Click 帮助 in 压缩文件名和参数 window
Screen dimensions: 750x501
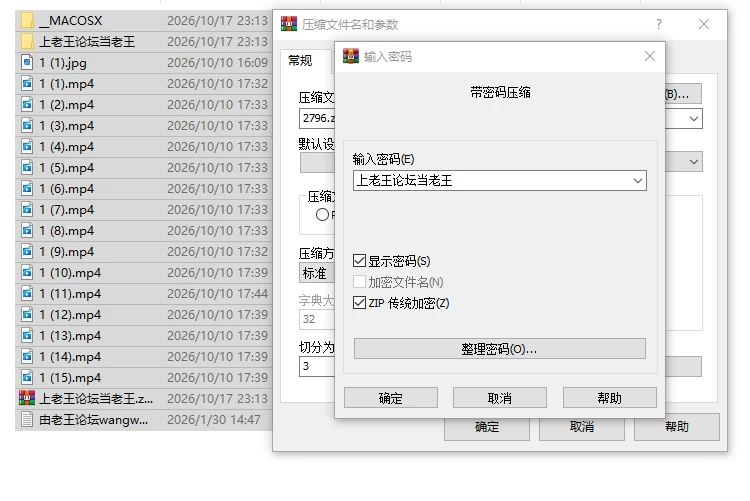[x=677, y=427]
